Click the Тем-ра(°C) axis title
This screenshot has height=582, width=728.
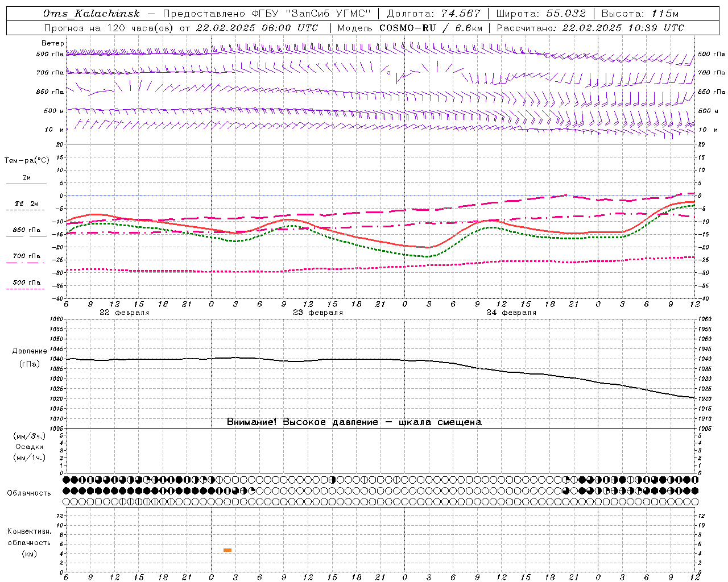pos(27,161)
